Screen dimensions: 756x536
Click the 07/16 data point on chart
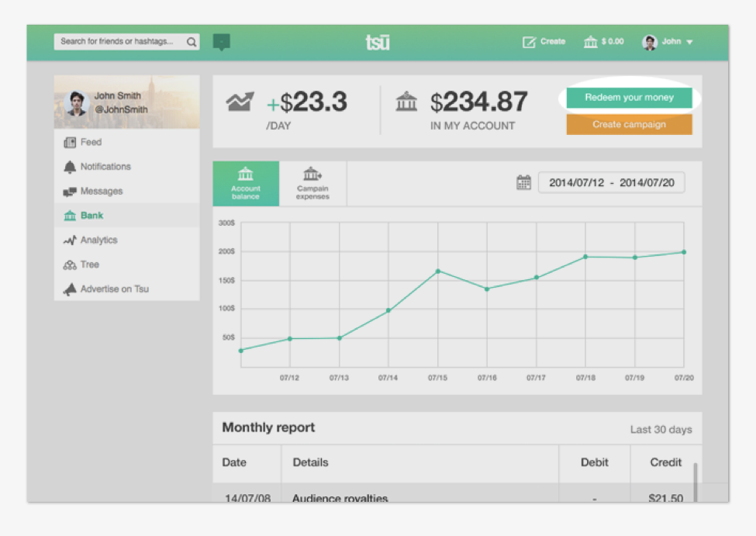click(x=487, y=289)
